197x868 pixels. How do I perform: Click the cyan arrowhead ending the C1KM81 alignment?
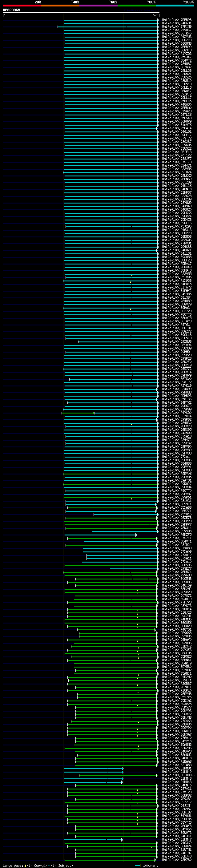point(123,768)
